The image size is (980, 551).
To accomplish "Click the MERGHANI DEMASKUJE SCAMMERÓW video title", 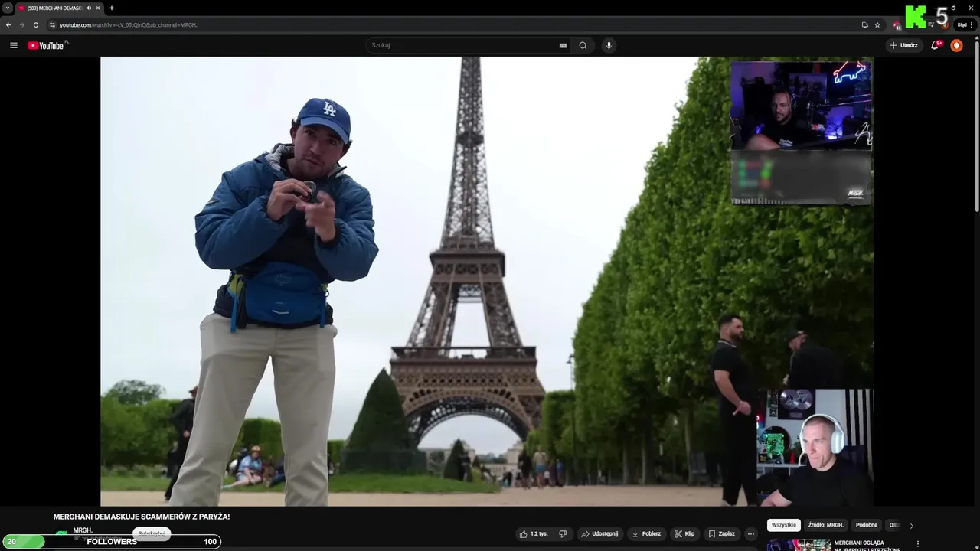I will (142, 517).
